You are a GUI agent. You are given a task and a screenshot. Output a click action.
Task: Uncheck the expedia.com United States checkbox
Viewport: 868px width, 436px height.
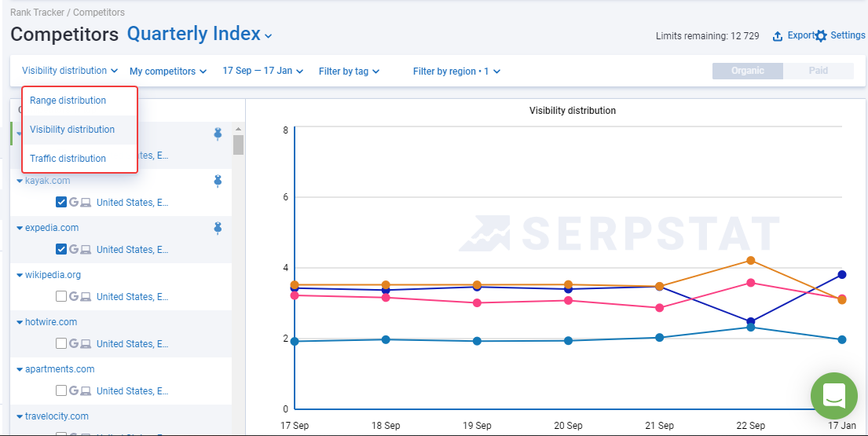point(61,249)
